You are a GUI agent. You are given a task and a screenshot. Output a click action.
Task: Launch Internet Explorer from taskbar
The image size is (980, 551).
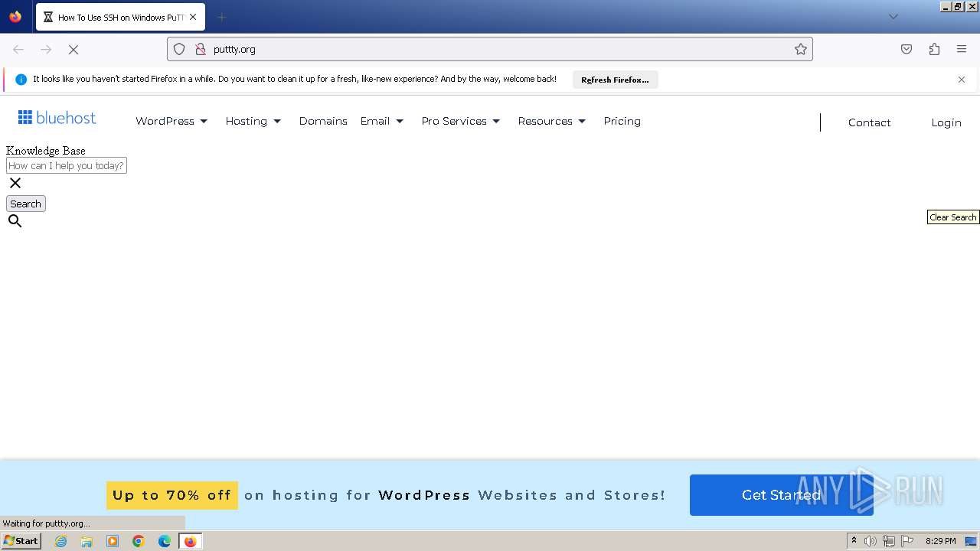click(60, 541)
